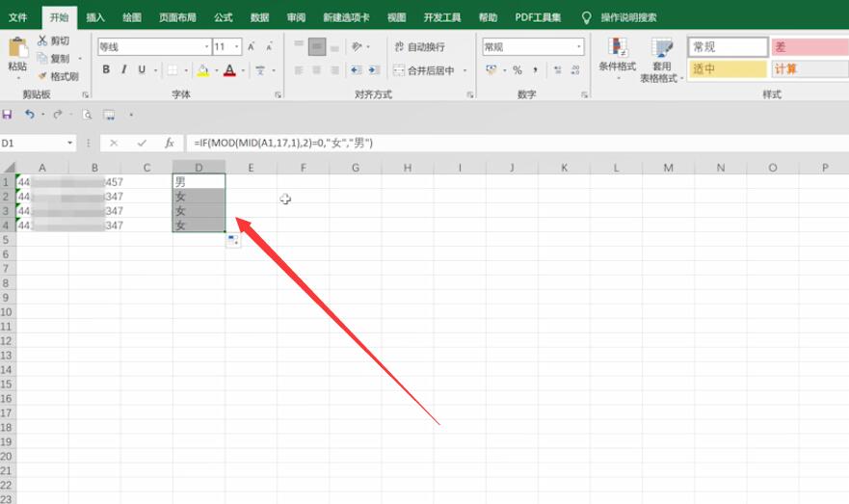Select the 差 cell style

(x=810, y=47)
